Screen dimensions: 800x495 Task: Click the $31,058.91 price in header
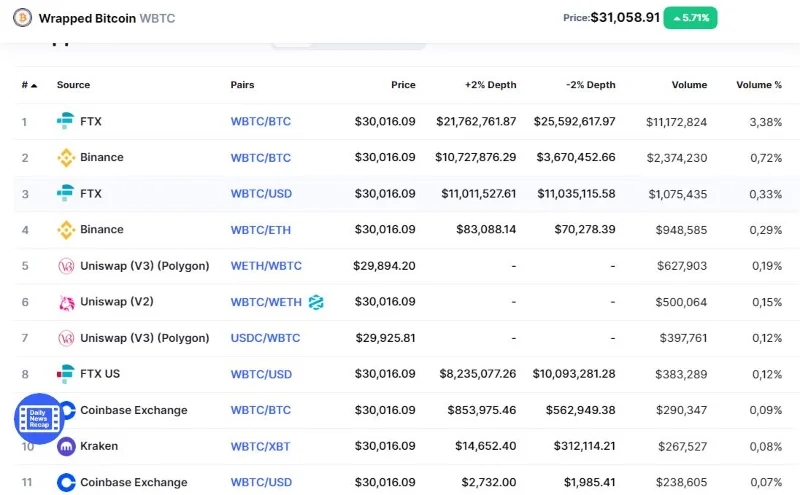point(625,18)
